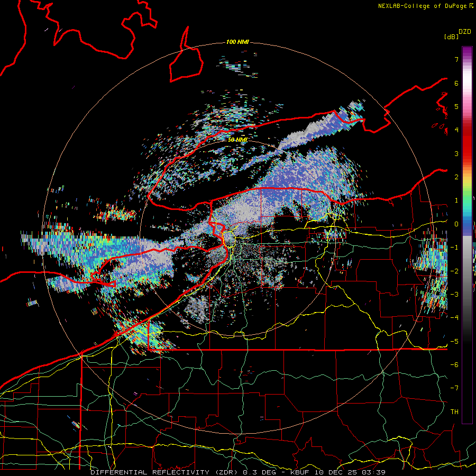
Task: Click the -3 value on color scale
Action: (454, 294)
